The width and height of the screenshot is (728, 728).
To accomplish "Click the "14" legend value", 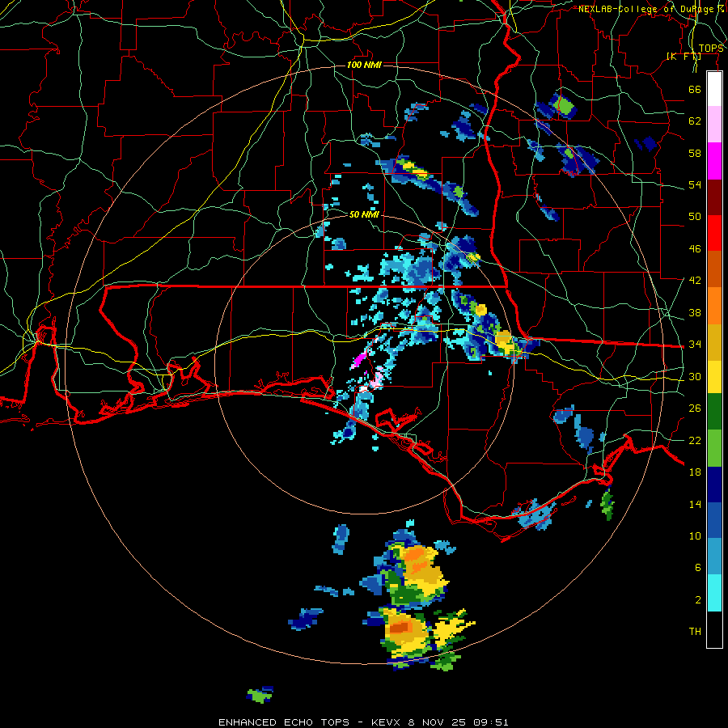I will (695, 504).
